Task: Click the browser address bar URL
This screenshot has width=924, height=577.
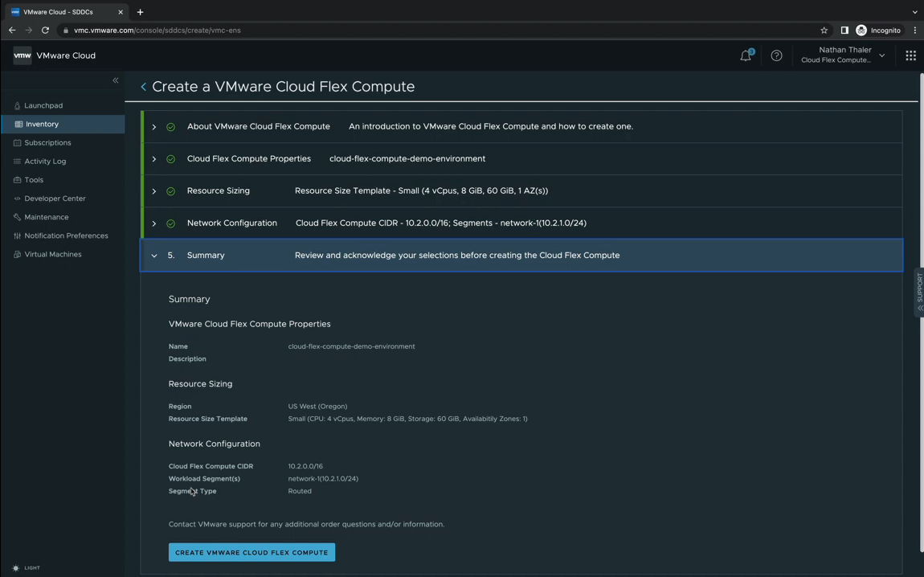Action: [157, 30]
